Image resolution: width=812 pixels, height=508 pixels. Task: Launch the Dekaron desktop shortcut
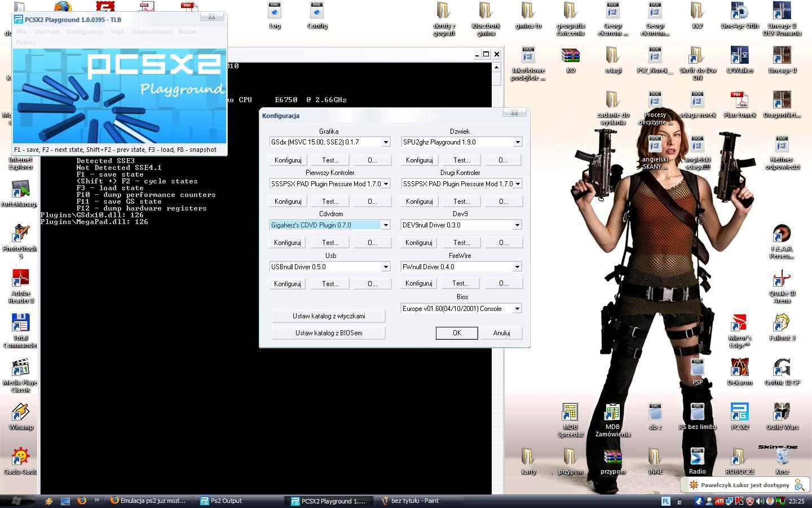[x=739, y=371]
